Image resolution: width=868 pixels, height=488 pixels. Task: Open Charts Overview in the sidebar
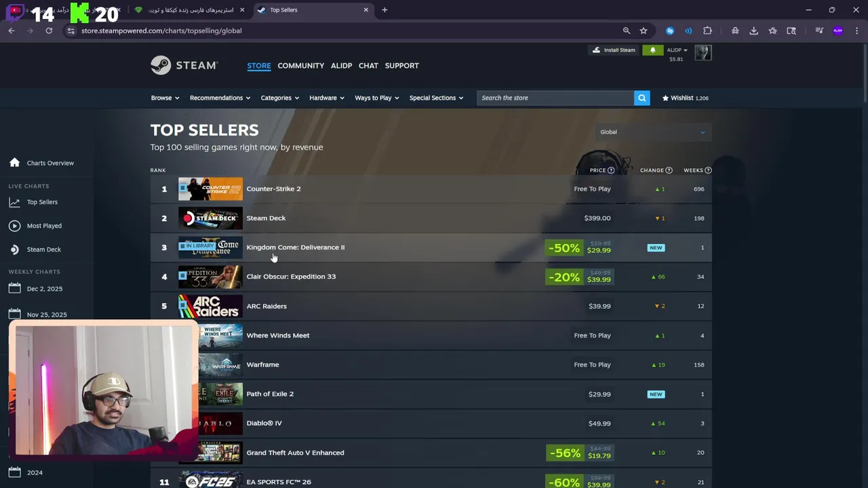50,163
